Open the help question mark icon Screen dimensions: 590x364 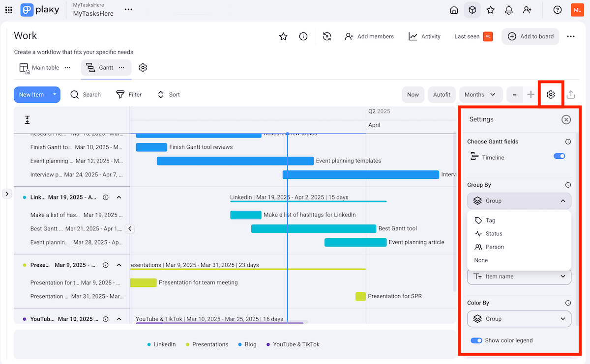(x=557, y=10)
